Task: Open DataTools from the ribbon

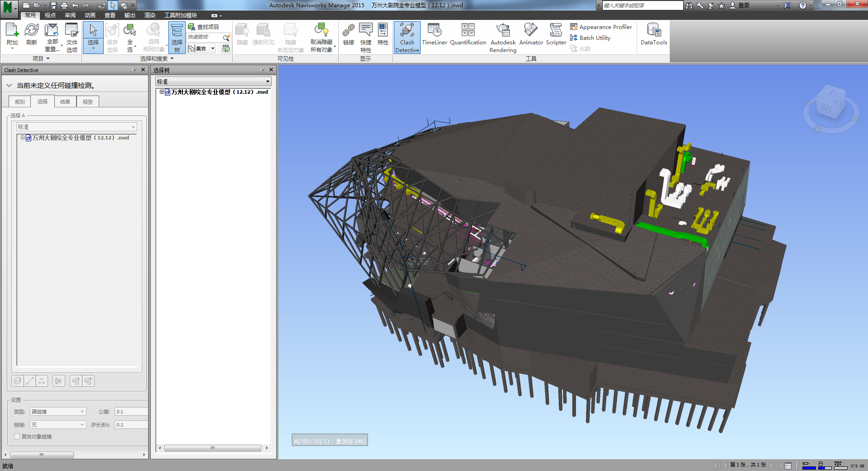Action: 653,34
